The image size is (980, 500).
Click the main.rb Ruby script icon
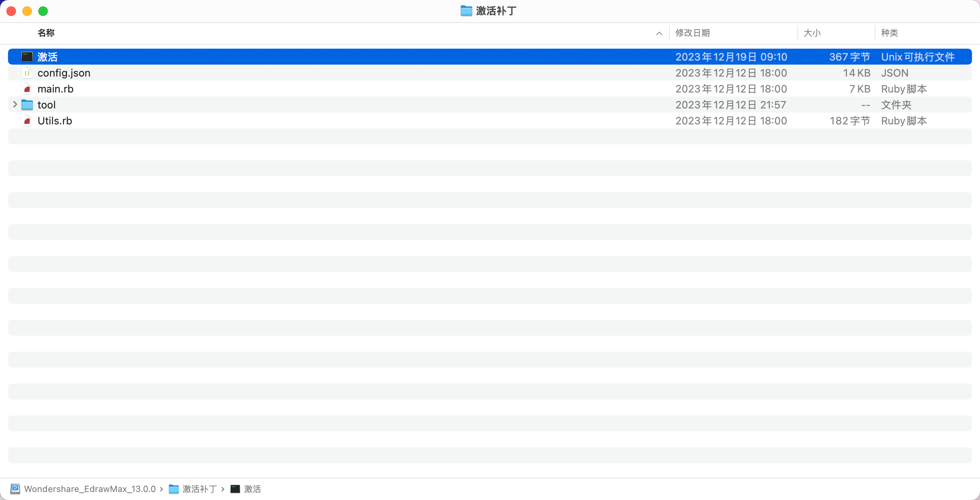click(x=27, y=89)
